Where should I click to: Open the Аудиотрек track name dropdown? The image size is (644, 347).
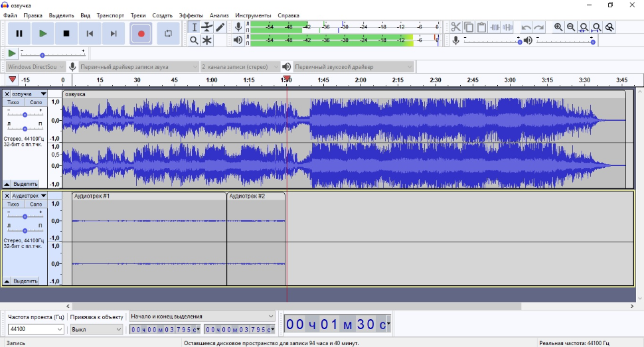29,196
